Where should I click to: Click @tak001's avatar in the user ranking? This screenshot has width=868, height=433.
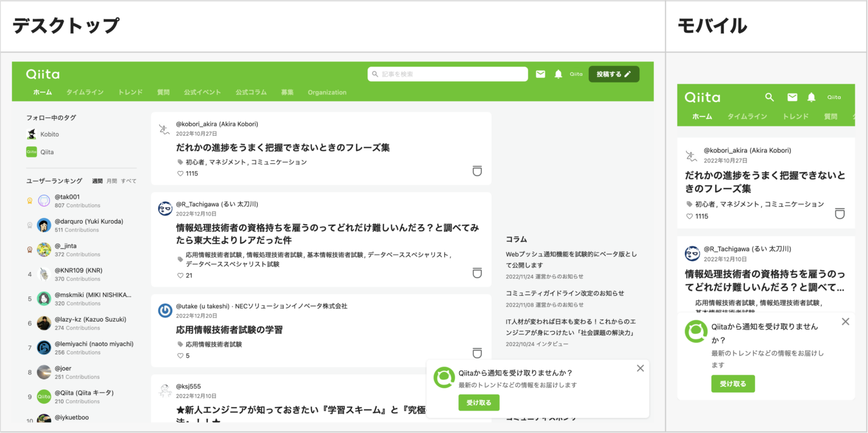point(44,200)
